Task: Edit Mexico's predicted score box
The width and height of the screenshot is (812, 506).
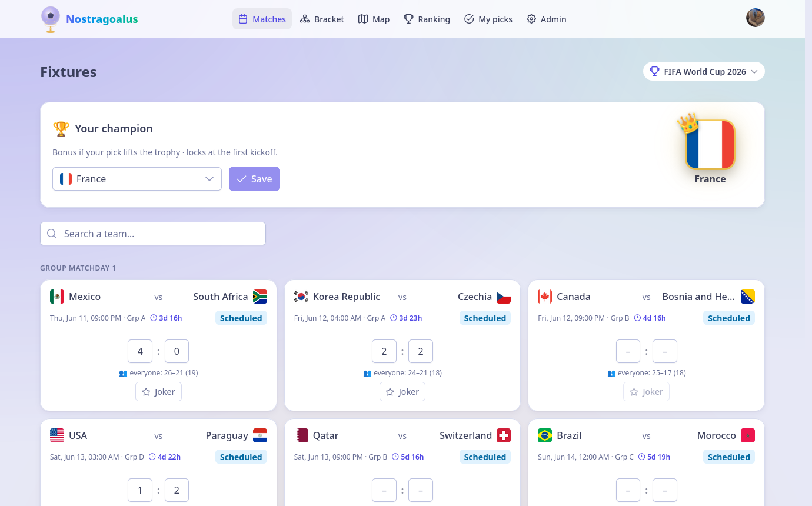Action: coord(140,351)
